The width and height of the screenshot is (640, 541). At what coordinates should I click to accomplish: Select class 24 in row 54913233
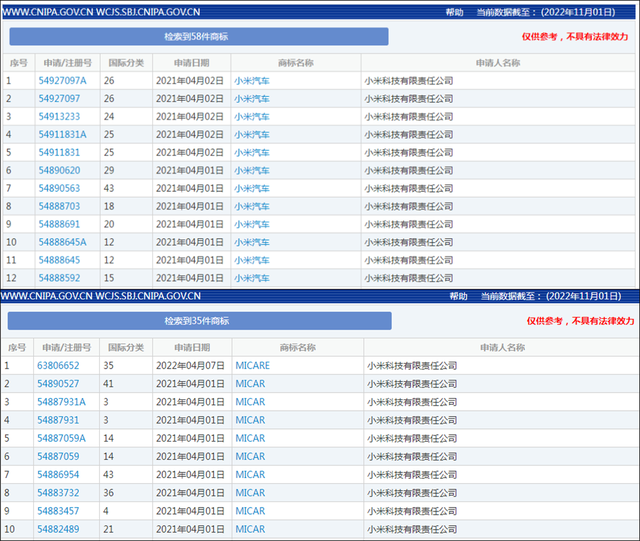pos(109,117)
